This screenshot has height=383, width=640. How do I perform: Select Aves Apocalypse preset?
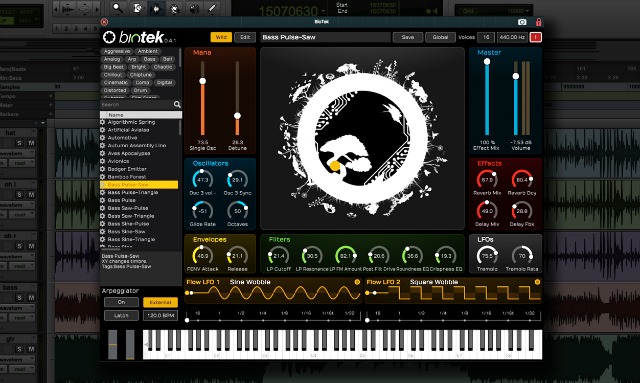pyautogui.click(x=129, y=154)
